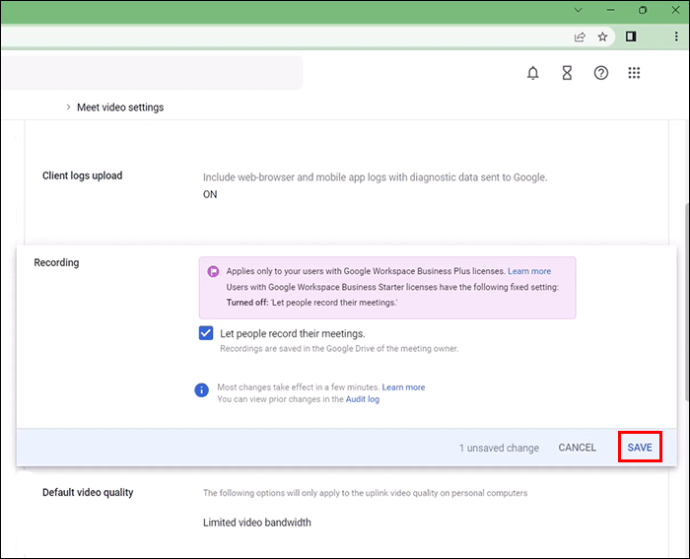Click the share page icon in address bar
This screenshot has height=559, width=690.
coord(580,37)
